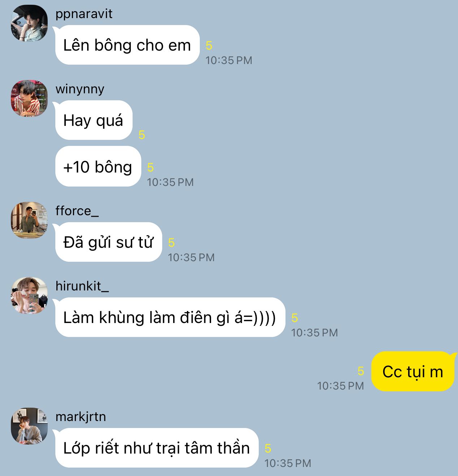
Task: Tap fforce_'s mirror selfie avatar
Action: (x=29, y=220)
